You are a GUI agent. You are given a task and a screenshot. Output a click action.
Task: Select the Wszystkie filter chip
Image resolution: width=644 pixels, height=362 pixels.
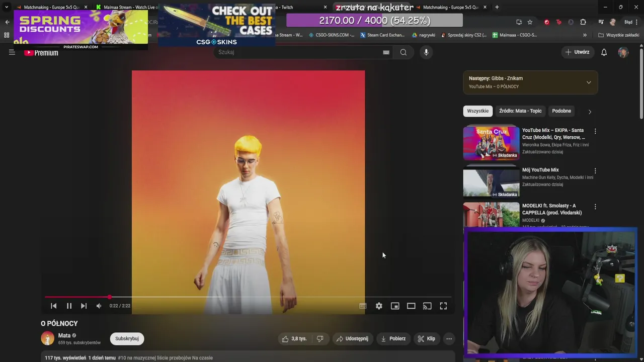tap(478, 111)
